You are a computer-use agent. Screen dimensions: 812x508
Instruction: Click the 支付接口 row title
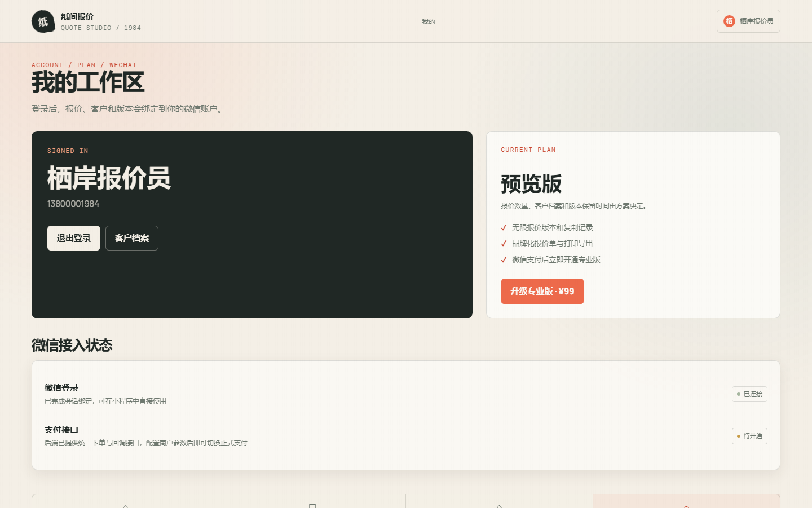61,430
